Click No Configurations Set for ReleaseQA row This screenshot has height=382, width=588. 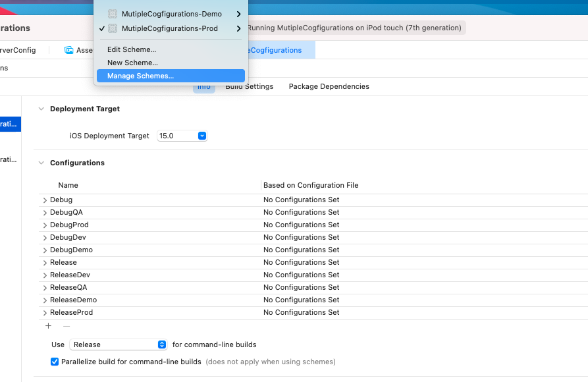pyautogui.click(x=301, y=287)
